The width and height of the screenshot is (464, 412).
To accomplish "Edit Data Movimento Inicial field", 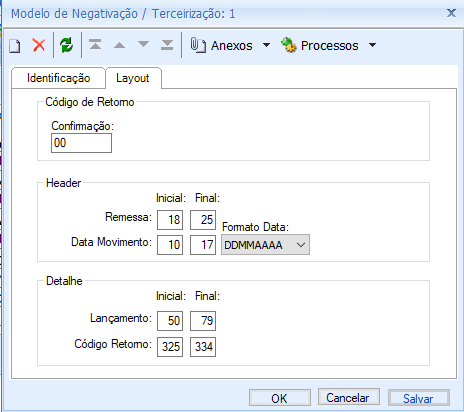I will pyautogui.click(x=170, y=245).
